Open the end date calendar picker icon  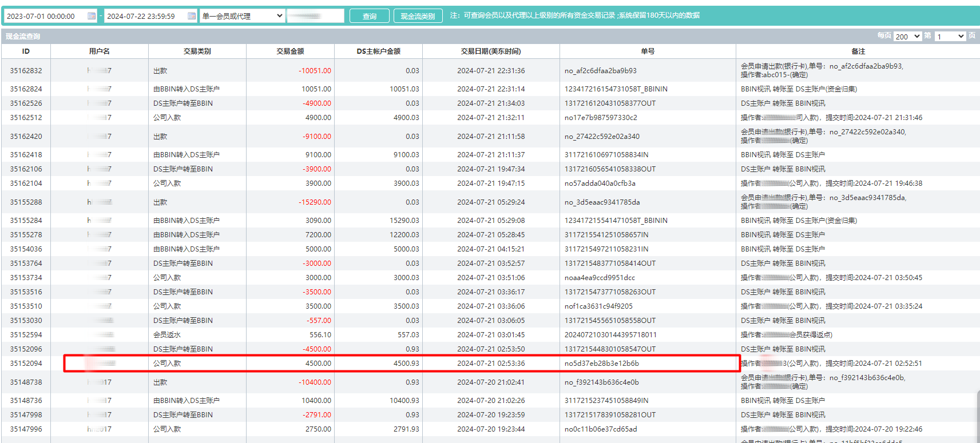(192, 16)
